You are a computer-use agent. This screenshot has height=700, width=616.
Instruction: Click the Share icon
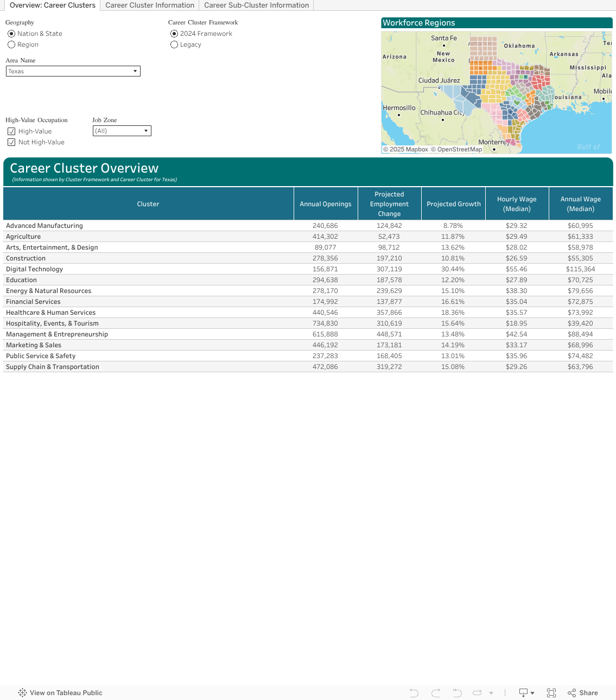pos(583,693)
